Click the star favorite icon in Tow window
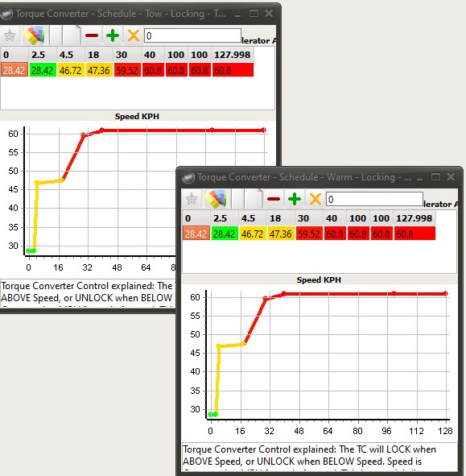 coord(10,35)
